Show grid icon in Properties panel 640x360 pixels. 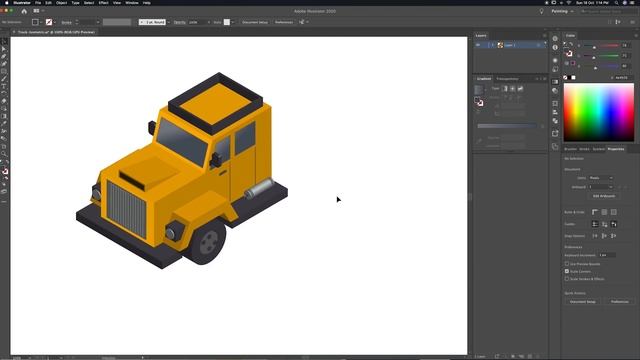pos(604,212)
